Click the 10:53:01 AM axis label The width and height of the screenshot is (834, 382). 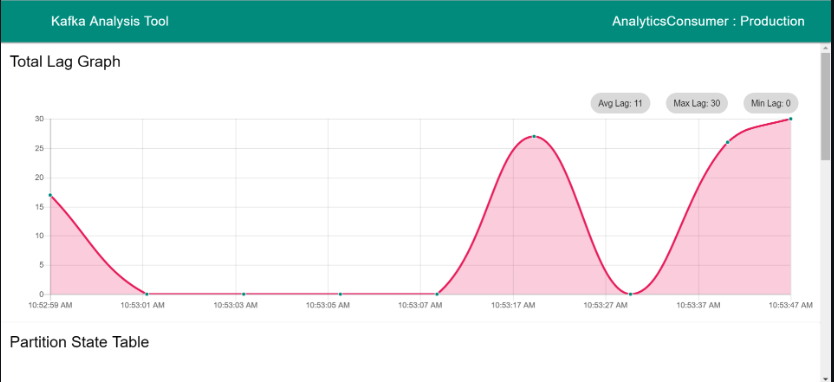143,305
